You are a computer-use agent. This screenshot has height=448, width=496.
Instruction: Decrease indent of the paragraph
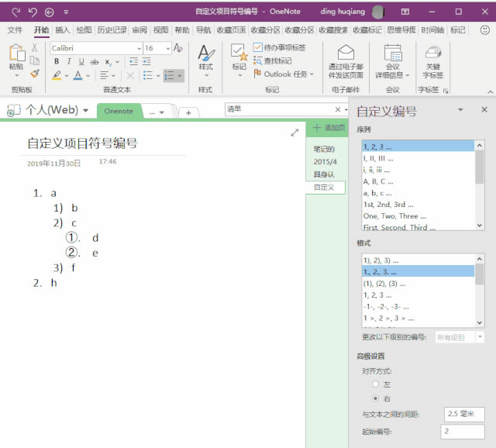(134, 61)
